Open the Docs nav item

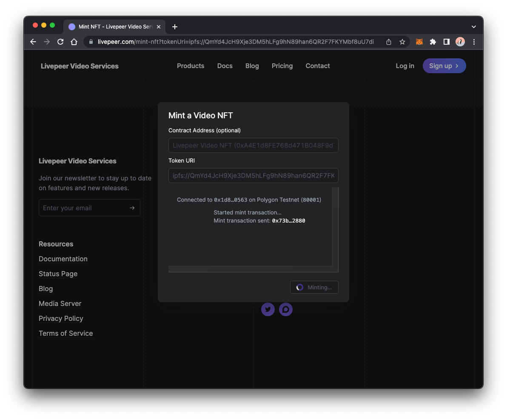click(225, 66)
